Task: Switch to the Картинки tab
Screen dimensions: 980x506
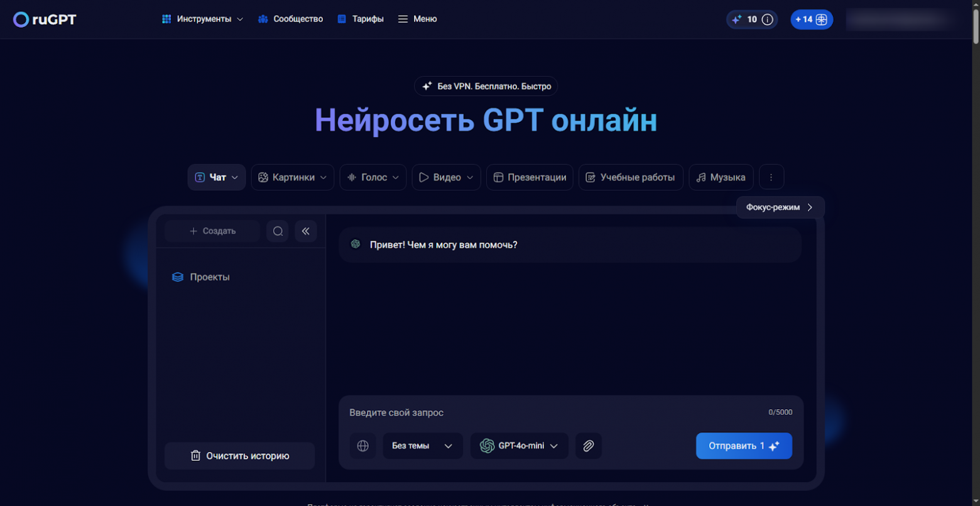Action: point(292,177)
